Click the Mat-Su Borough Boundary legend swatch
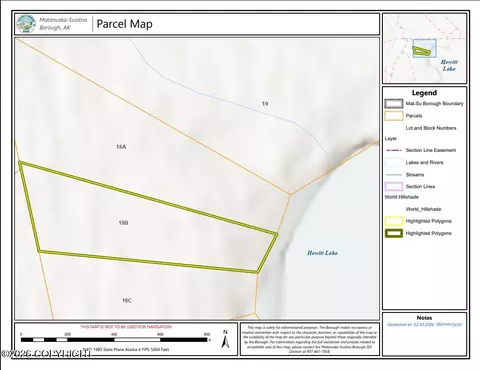 (394, 104)
